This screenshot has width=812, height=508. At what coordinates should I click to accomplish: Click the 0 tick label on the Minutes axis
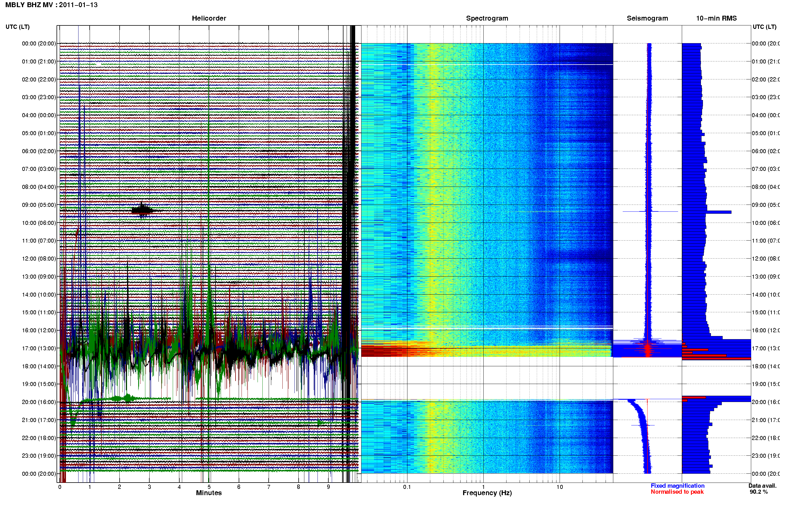tap(60, 487)
